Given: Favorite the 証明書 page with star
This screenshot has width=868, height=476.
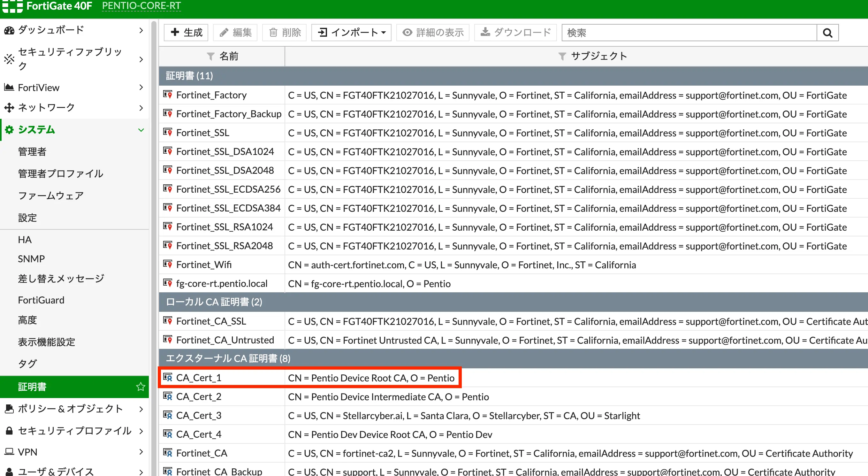Looking at the screenshot, I should [x=141, y=387].
